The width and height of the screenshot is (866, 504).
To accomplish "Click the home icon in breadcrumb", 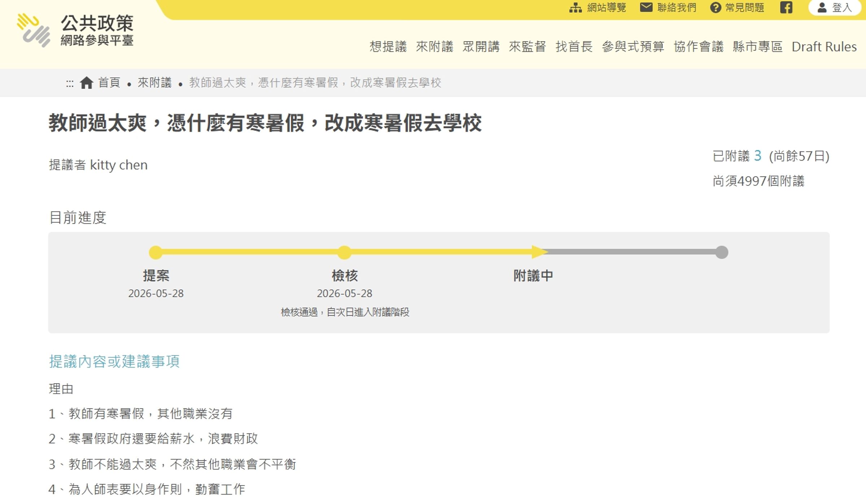I will (86, 83).
